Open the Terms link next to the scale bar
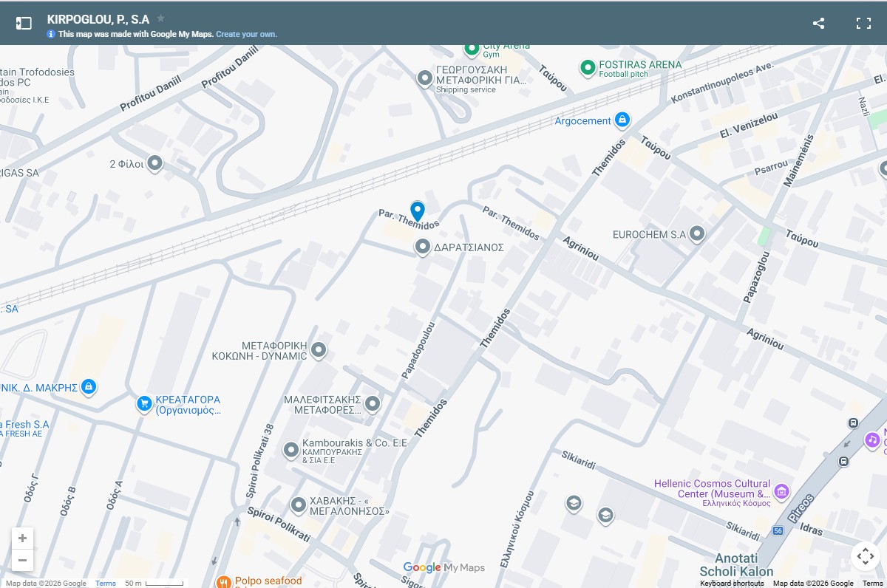The width and height of the screenshot is (887, 588). pos(106,584)
